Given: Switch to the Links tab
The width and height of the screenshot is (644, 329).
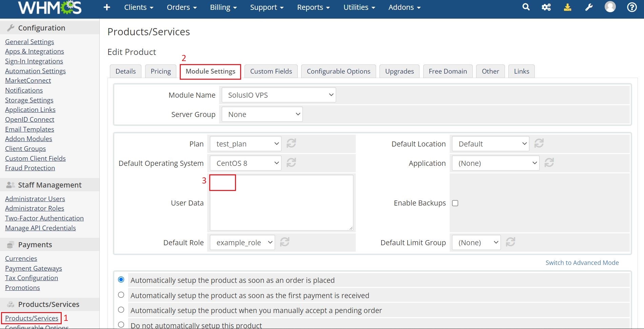Looking at the screenshot, I should pos(522,71).
